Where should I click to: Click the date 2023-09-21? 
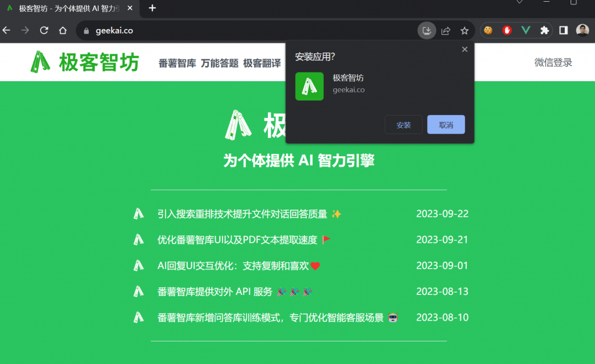442,240
